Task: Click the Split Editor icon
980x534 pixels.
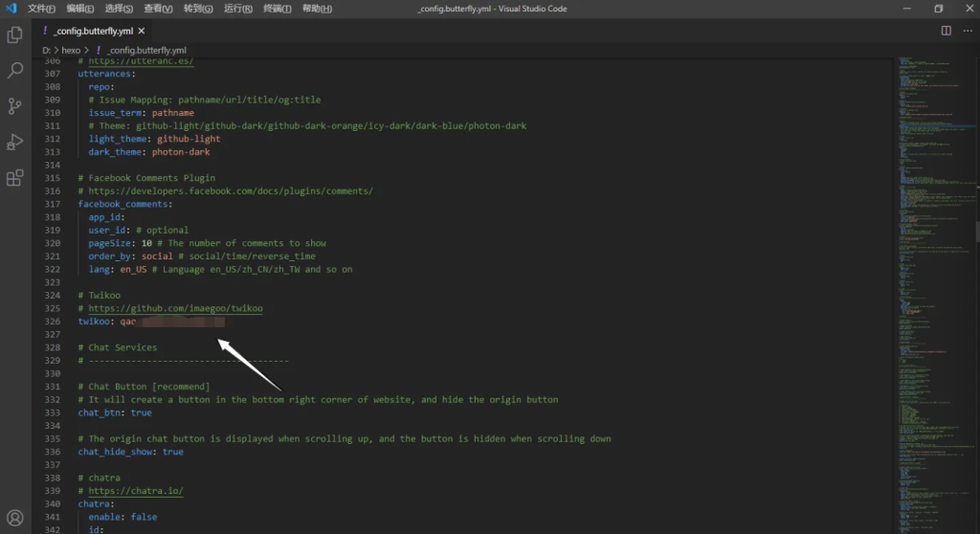Action: click(x=946, y=31)
